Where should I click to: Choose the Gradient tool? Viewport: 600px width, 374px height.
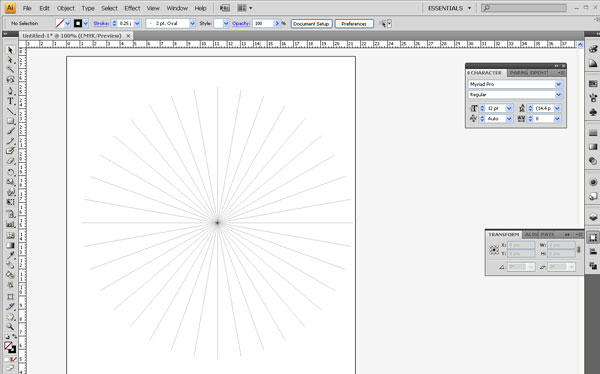tap(10, 245)
